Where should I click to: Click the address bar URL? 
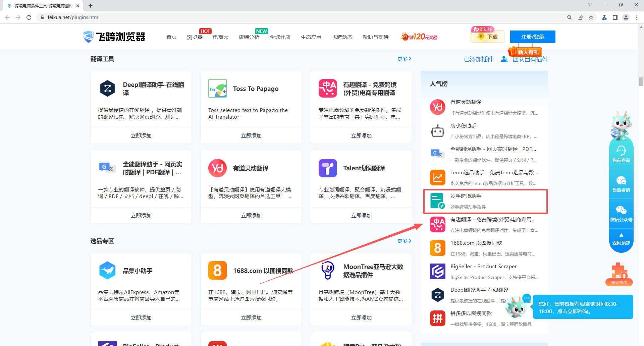click(73, 17)
